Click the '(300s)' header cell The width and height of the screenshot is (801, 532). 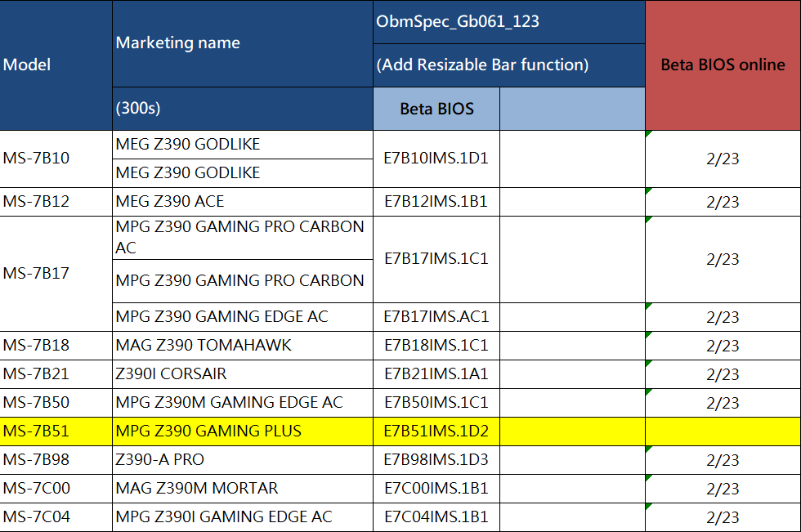[x=243, y=109]
